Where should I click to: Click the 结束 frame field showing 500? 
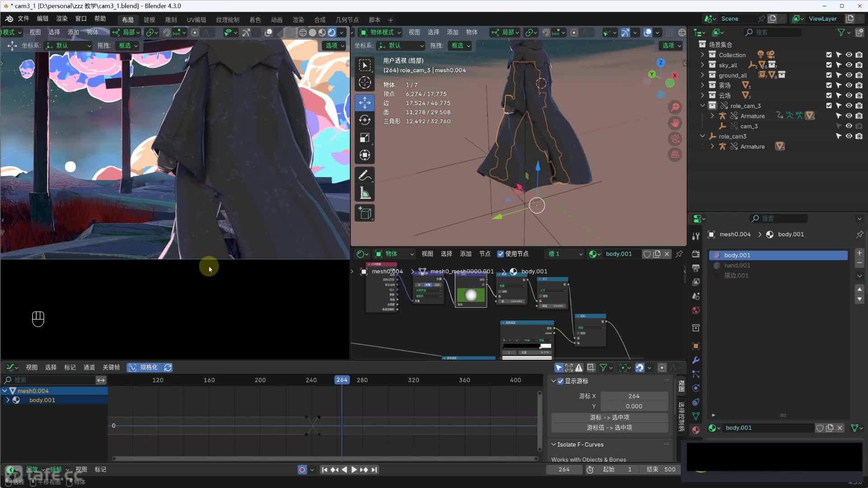pyautogui.click(x=662, y=469)
